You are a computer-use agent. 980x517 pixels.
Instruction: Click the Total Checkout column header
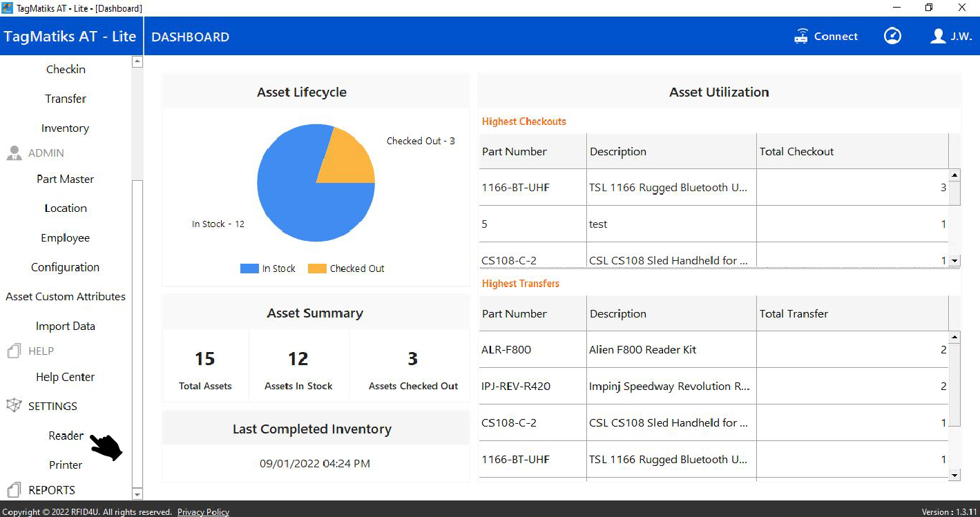796,152
